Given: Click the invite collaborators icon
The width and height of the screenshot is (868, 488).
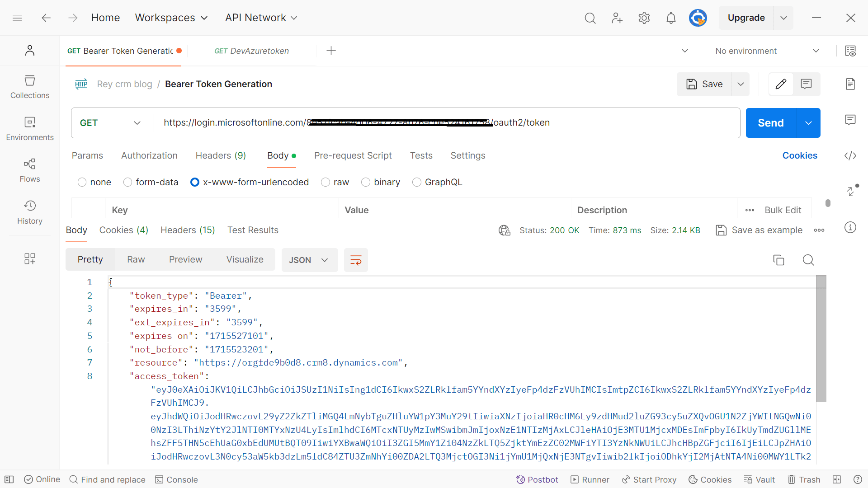Looking at the screenshot, I should 617,18.
